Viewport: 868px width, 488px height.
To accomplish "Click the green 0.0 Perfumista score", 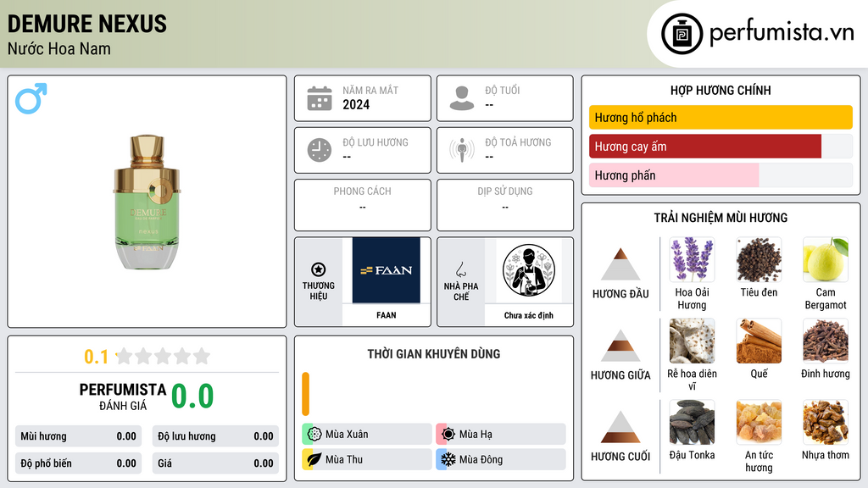I will [x=192, y=396].
